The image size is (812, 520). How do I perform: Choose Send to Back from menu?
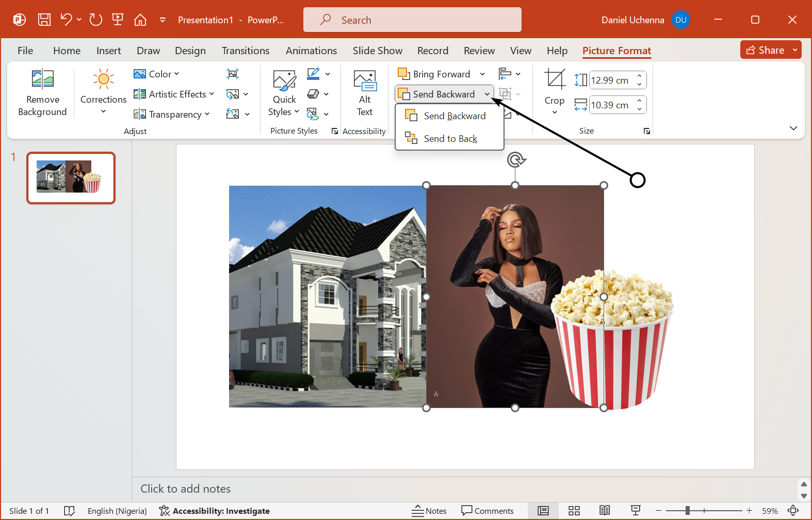click(450, 138)
